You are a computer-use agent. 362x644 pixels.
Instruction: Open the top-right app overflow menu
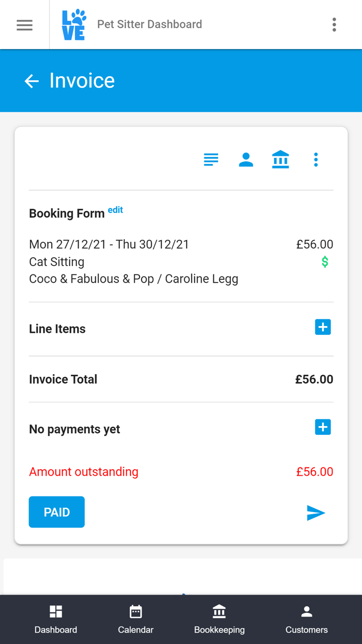[334, 24]
